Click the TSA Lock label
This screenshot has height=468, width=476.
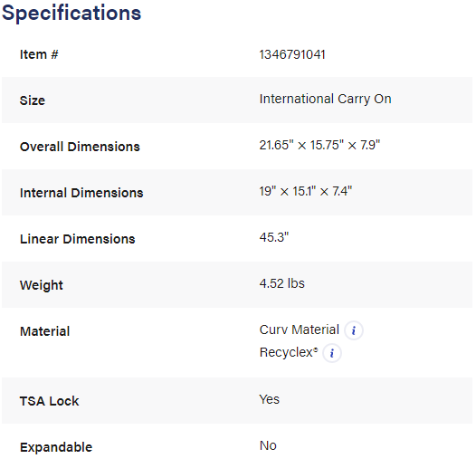click(x=49, y=401)
